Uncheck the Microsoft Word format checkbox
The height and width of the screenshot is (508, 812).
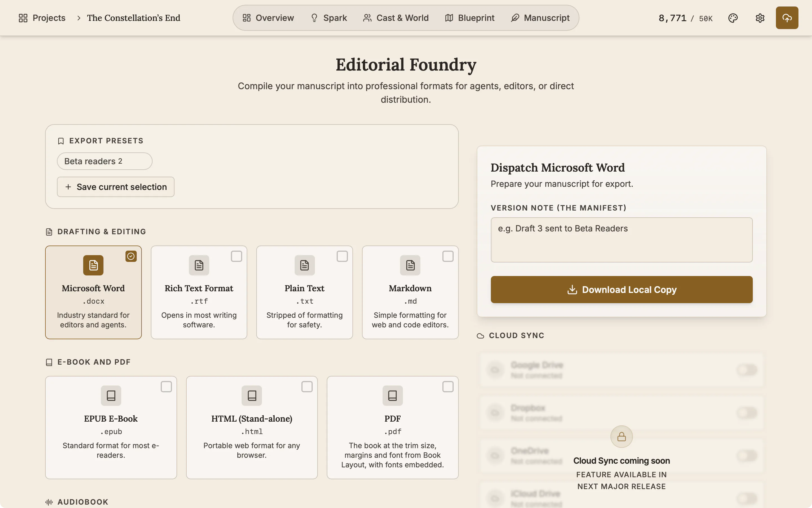click(131, 256)
